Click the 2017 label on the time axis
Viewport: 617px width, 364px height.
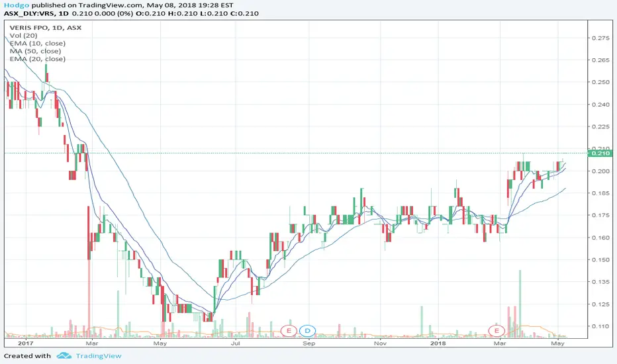(26, 343)
